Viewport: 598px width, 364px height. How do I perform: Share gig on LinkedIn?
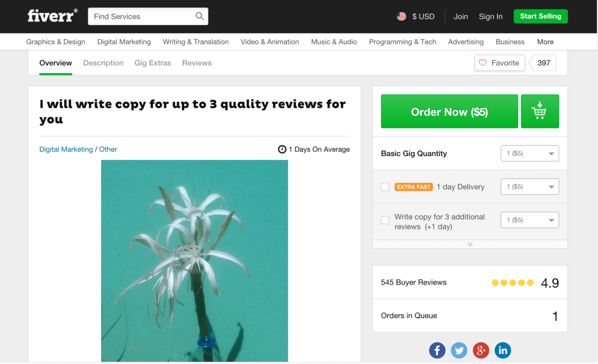pyautogui.click(x=503, y=350)
